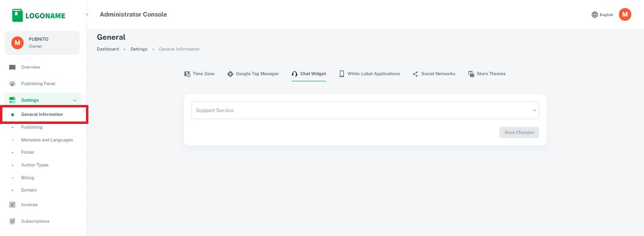Open the Support Service dropdown

click(x=365, y=110)
